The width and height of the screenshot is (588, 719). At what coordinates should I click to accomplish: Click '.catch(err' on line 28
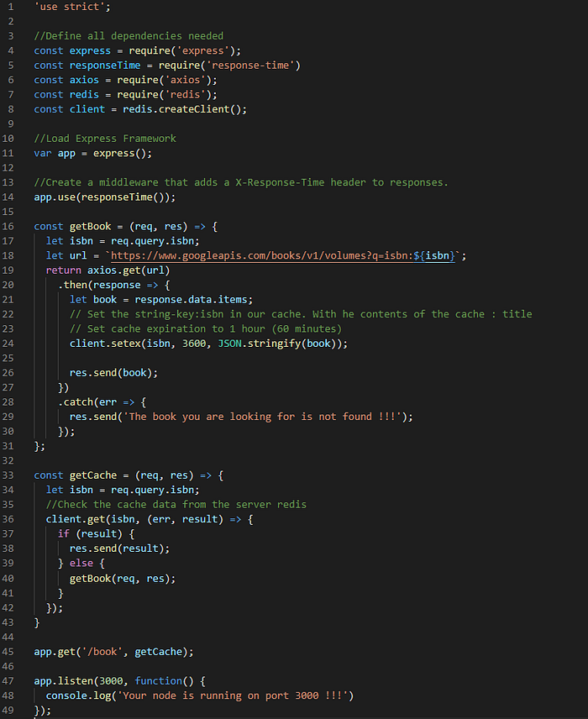click(x=87, y=402)
